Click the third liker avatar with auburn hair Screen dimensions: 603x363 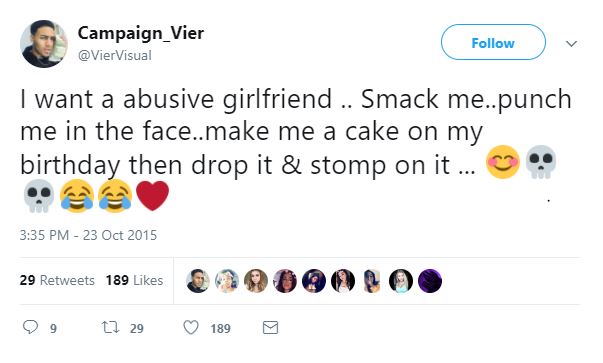(x=256, y=281)
